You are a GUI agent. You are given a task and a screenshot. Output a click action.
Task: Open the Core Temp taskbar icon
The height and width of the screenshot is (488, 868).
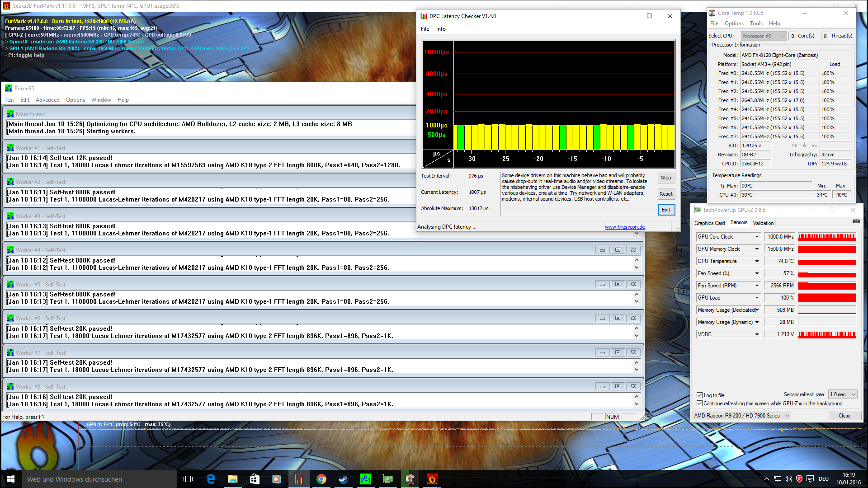coord(410,479)
